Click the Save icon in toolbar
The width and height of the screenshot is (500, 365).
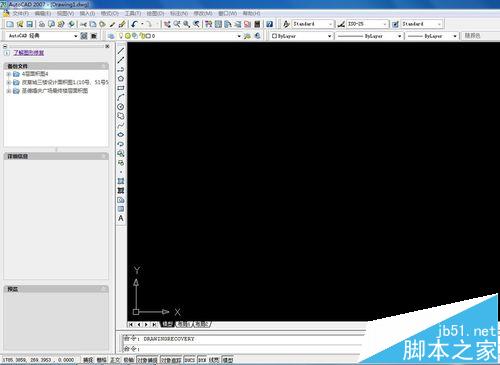pyautogui.click(x=29, y=24)
